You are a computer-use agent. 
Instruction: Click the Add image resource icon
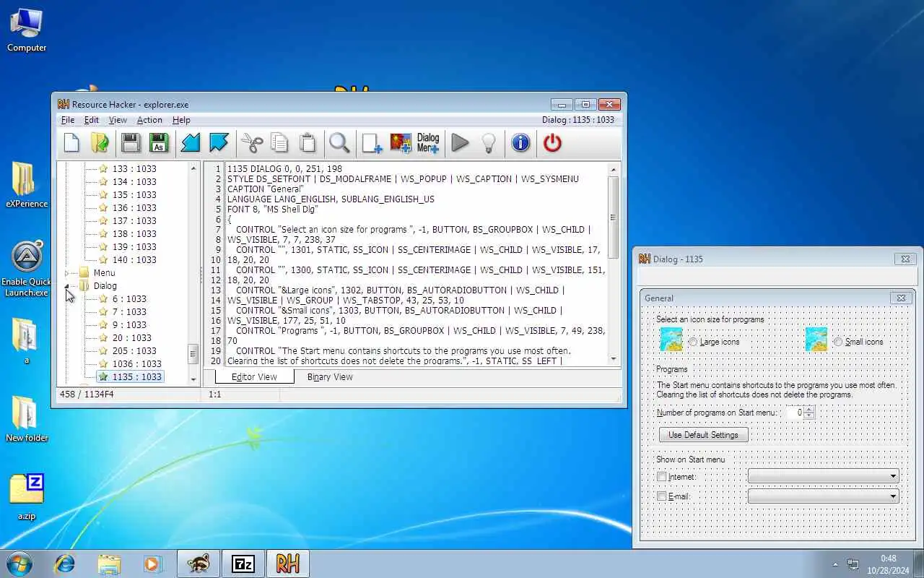[x=400, y=143]
